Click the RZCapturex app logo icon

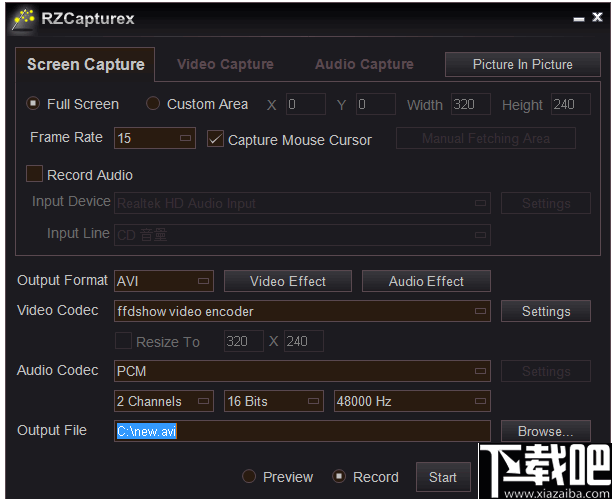pos(23,19)
